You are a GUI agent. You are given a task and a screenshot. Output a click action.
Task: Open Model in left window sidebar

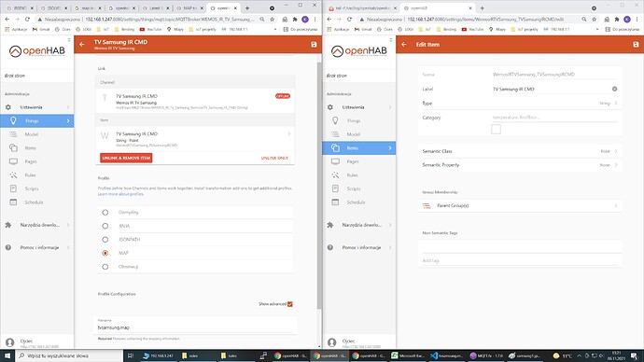37,134
